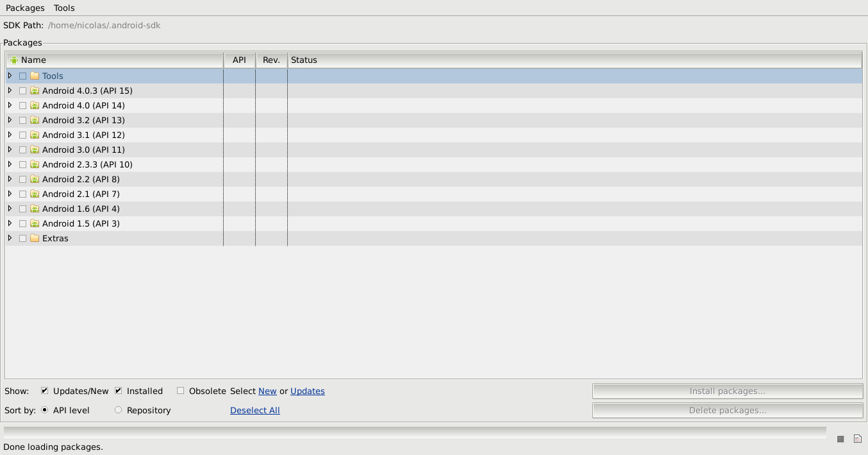The image size is (868, 455).
Task: Expand Android 4.0 (API 14) node
Action: 10,105
